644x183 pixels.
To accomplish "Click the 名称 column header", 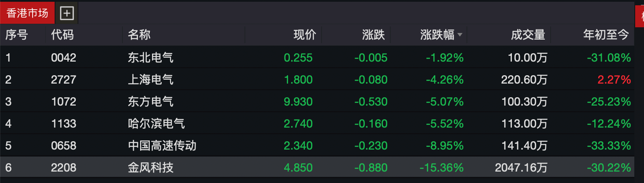I will pyautogui.click(x=139, y=35).
